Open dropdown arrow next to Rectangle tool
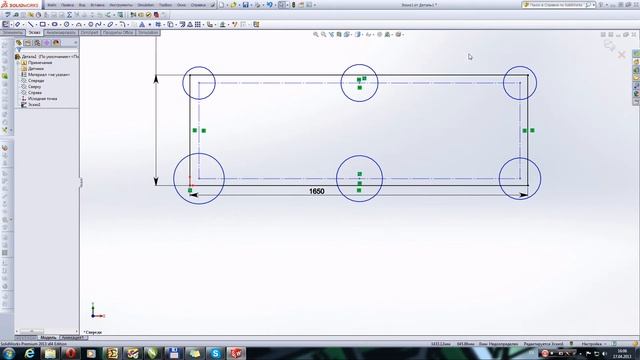 (x=48, y=25)
